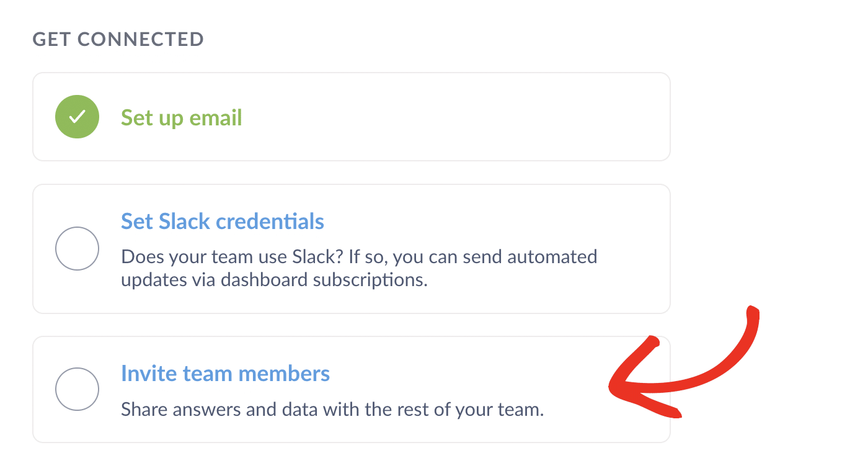Open the Invite team members link
Viewport: 868px width, 463px height.
(225, 374)
